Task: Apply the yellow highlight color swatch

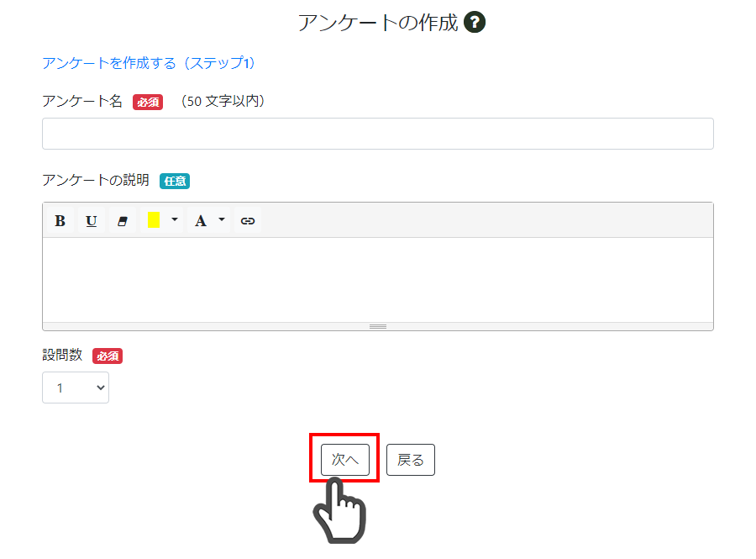Action: click(x=154, y=220)
